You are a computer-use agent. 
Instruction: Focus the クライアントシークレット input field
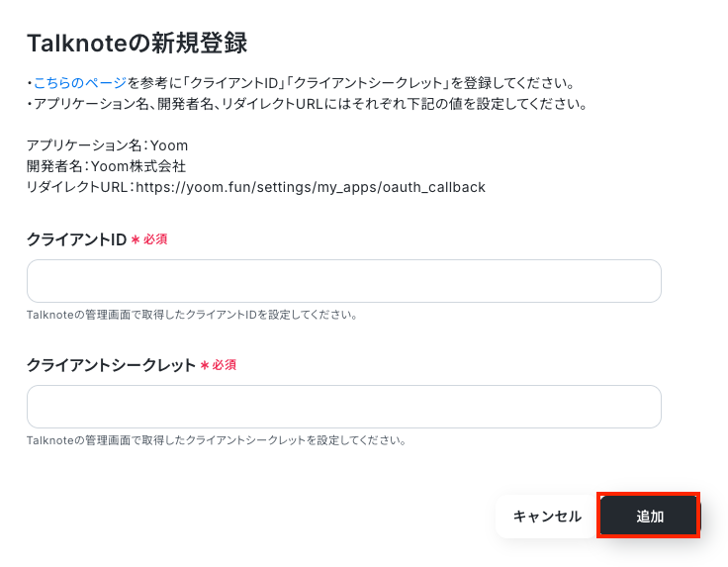coord(344,407)
